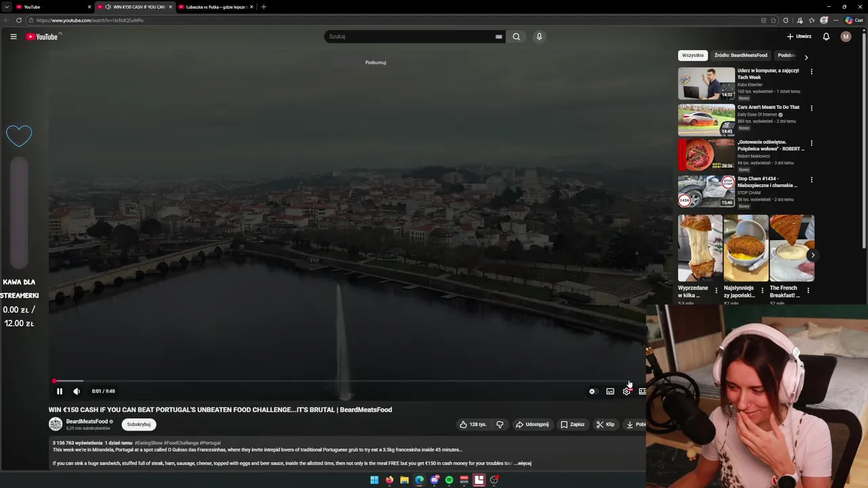The width and height of the screenshot is (868, 488).
Task: Show next Shorts with arrow
Action: (x=812, y=256)
